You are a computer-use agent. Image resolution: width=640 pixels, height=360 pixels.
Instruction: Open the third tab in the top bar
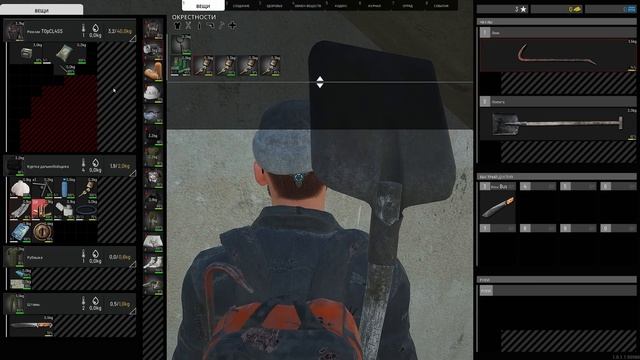(x=274, y=5)
